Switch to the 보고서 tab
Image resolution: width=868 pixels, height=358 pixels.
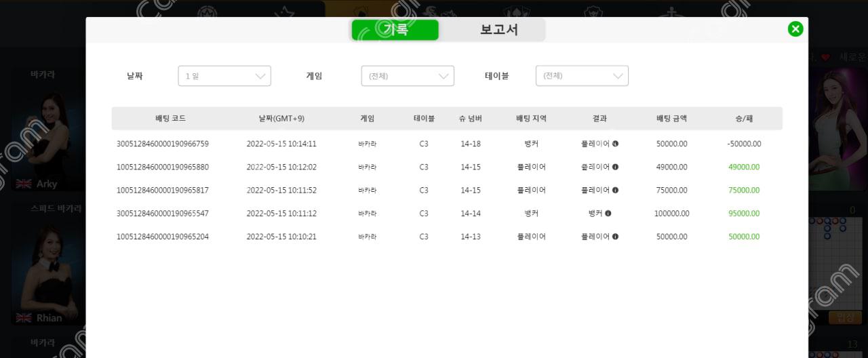tap(498, 30)
